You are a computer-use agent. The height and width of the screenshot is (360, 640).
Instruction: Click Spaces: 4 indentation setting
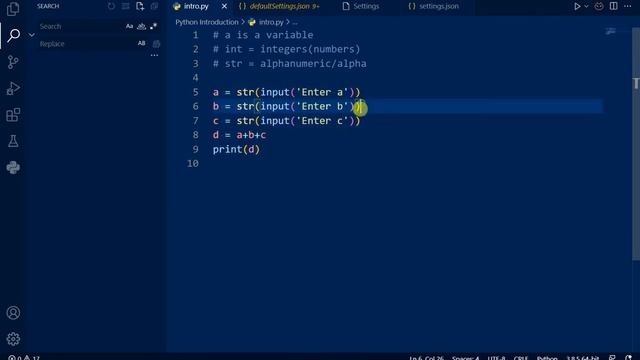[x=465, y=358]
